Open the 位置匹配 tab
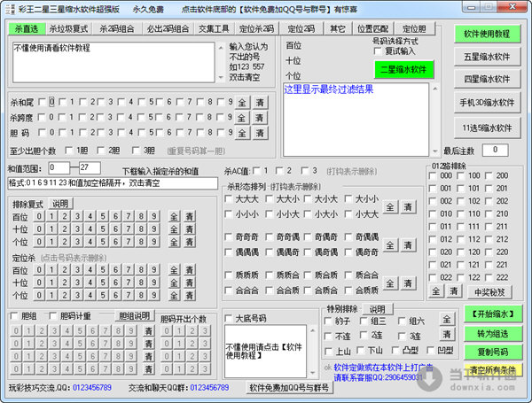The image size is (532, 403). pos(372,29)
